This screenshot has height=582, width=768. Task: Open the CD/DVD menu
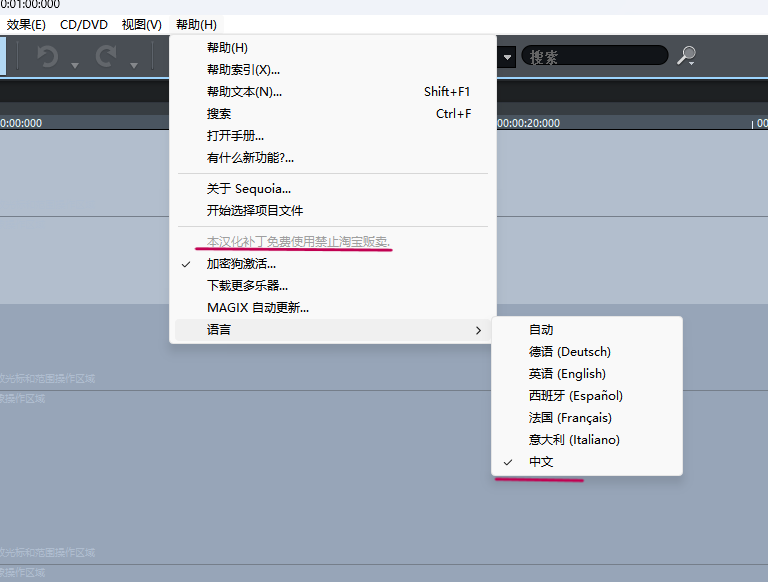pos(84,24)
